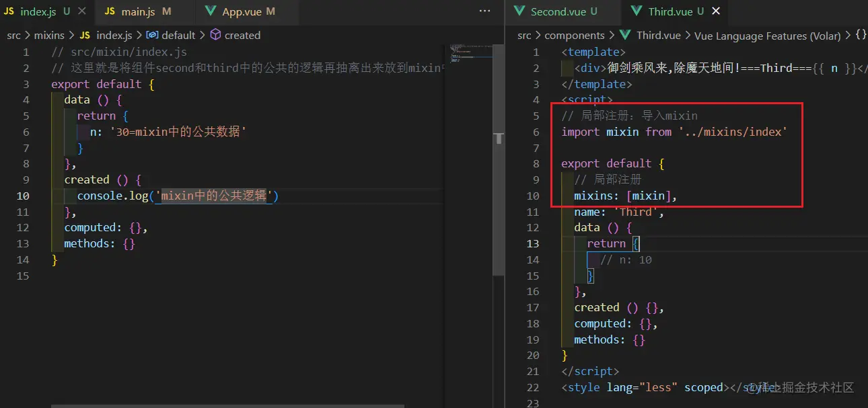Viewport: 868px width, 408px height.
Task: Switch to the main.js tab
Action: point(137,11)
